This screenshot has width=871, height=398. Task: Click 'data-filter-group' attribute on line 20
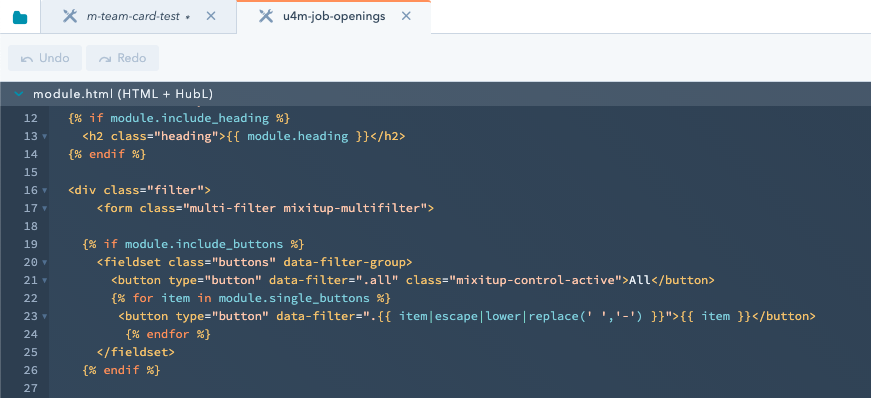coord(344,262)
